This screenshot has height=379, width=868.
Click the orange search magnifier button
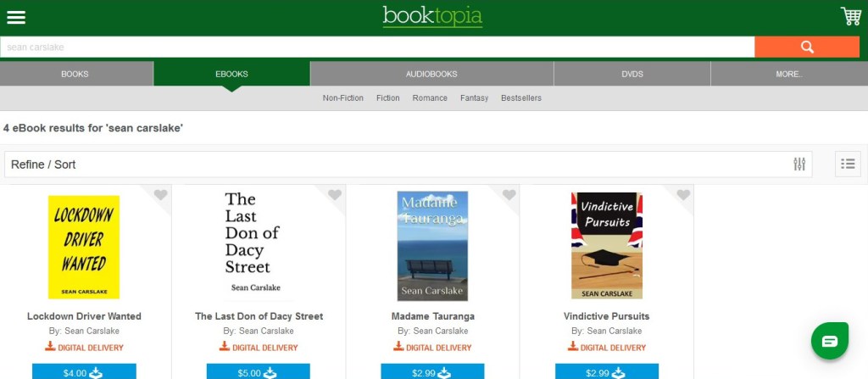[x=806, y=47]
